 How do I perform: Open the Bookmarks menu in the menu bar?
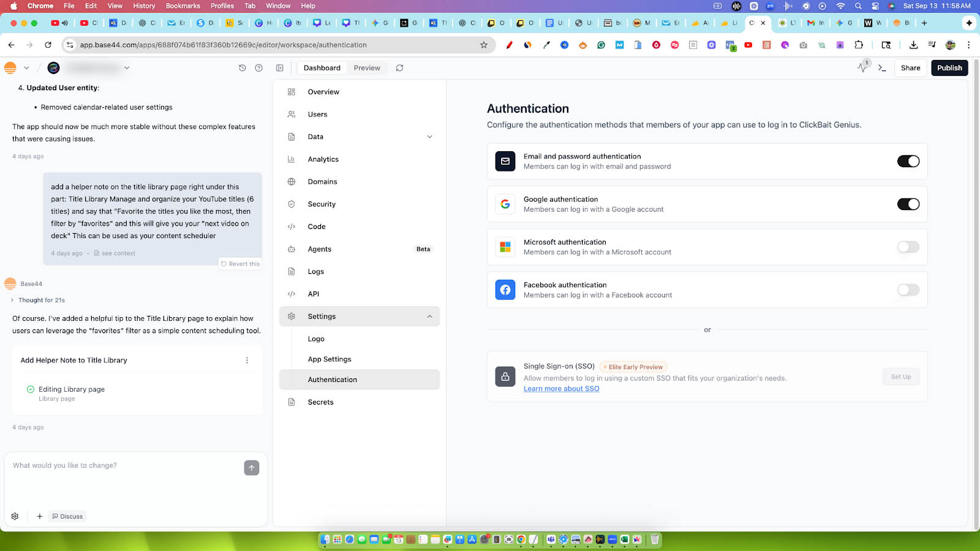pos(183,6)
